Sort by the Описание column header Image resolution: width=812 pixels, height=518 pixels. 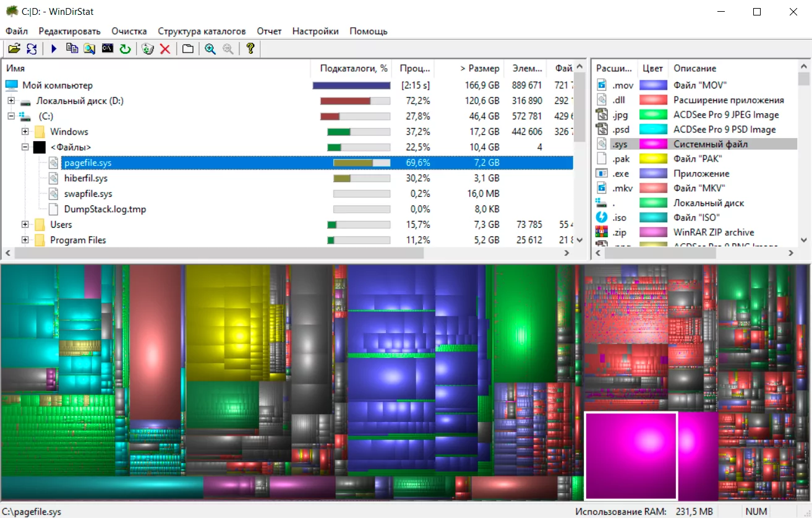pos(733,68)
